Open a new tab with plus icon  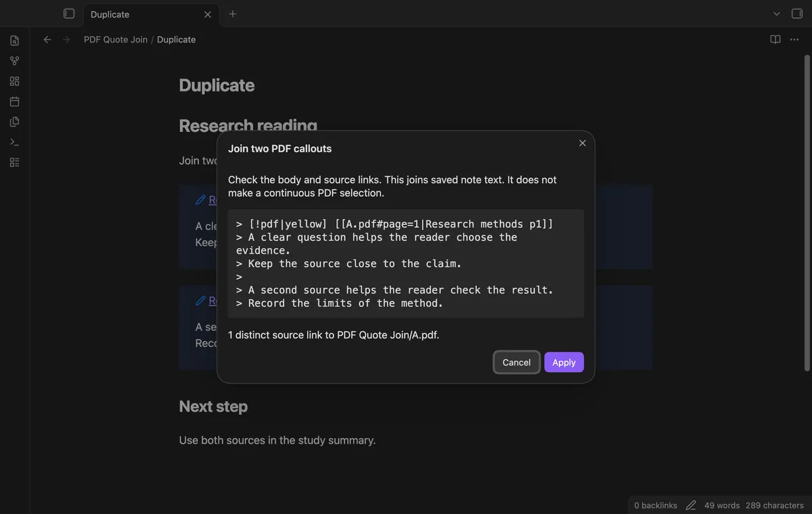[233, 14]
